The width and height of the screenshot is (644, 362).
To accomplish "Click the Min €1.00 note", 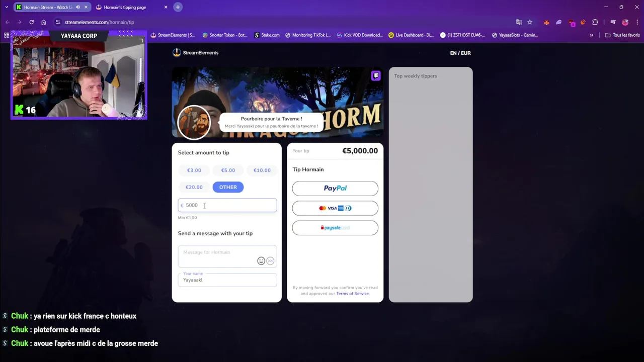I will 187,218.
